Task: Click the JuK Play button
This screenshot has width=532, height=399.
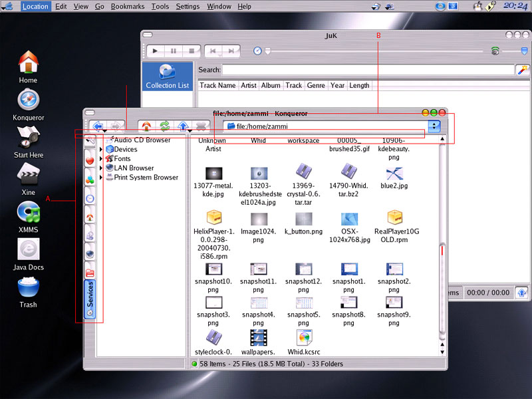Action: [x=155, y=51]
